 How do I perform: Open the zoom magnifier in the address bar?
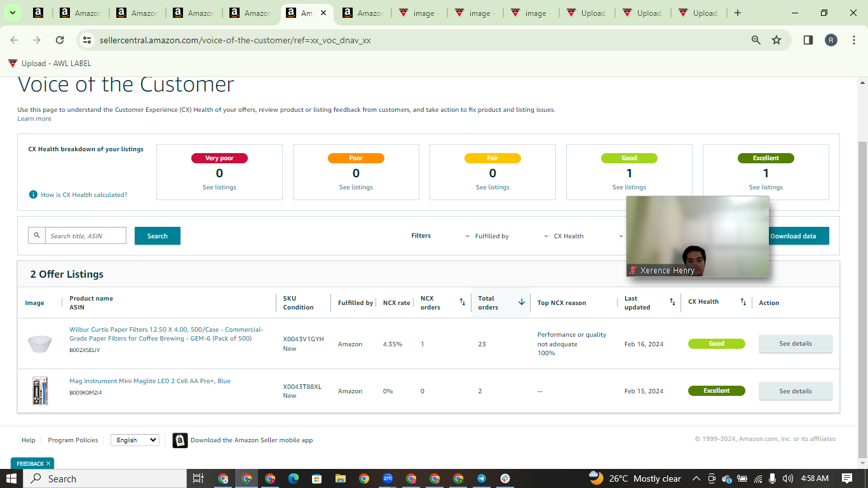coord(756,40)
